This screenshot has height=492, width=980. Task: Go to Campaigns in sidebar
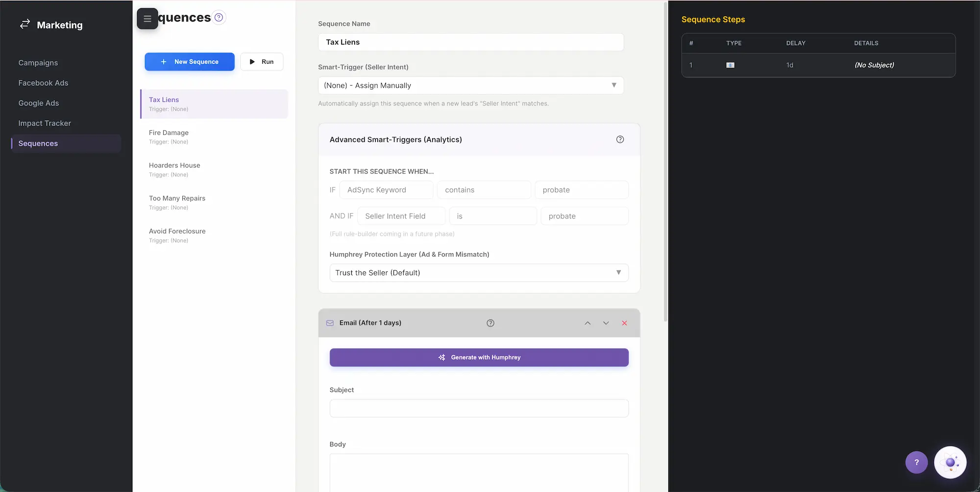pyautogui.click(x=38, y=63)
